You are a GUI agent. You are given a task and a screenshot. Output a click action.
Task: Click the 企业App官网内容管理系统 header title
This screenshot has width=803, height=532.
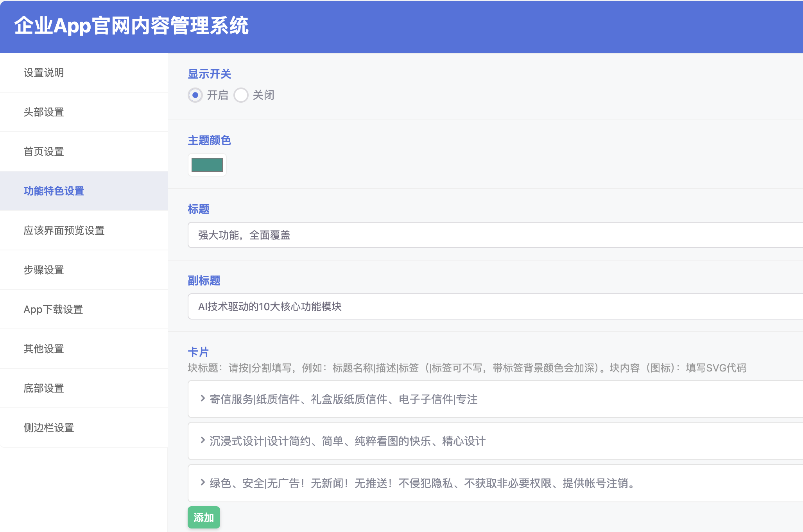click(131, 26)
